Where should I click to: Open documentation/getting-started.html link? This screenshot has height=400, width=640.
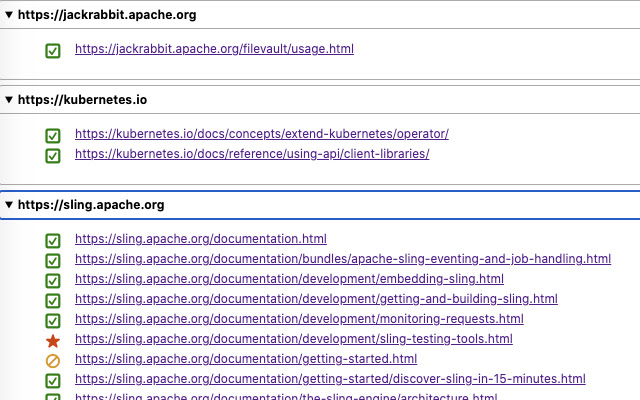(x=246, y=359)
